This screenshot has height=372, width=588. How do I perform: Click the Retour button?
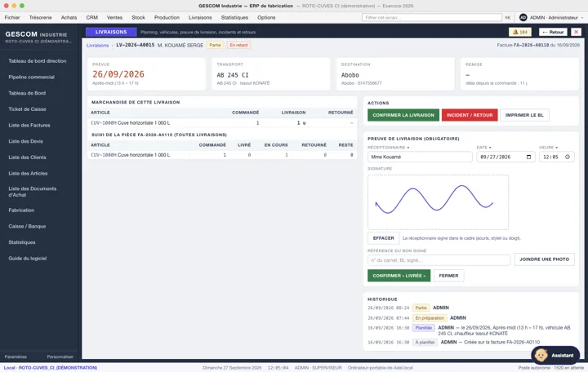pyautogui.click(x=553, y=32)
